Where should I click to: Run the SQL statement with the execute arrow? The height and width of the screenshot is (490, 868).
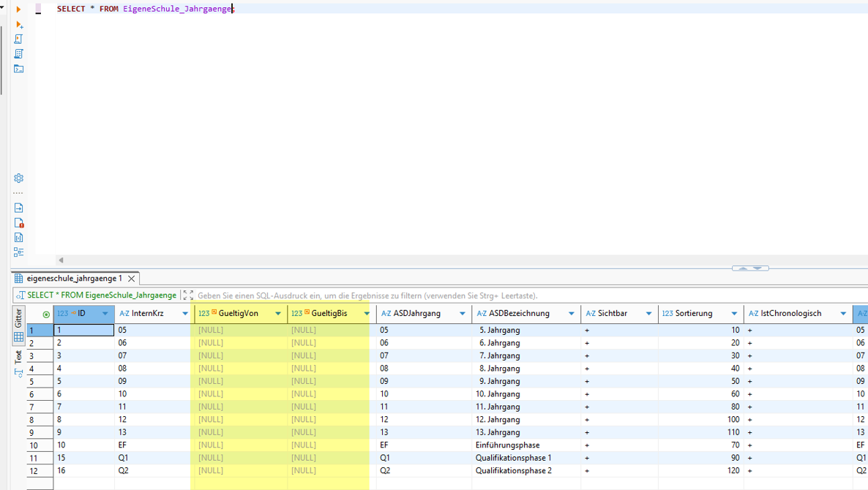(19, 10)
